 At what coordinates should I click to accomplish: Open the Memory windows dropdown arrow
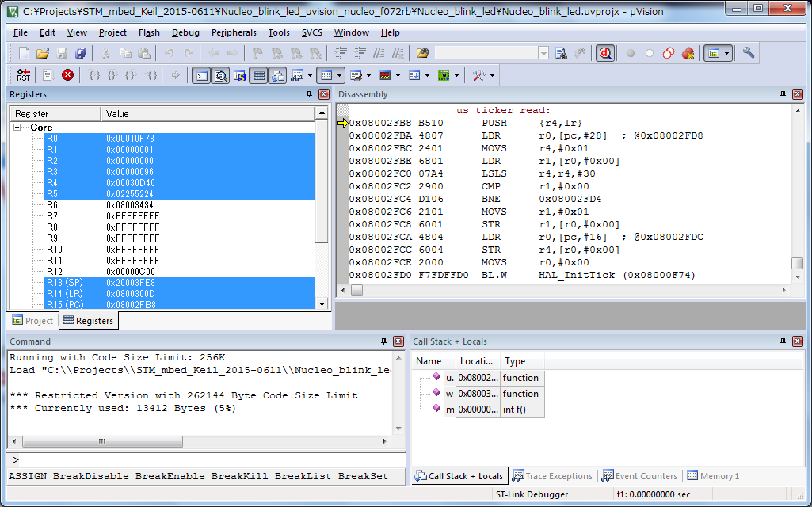click(x=339, y=75)
